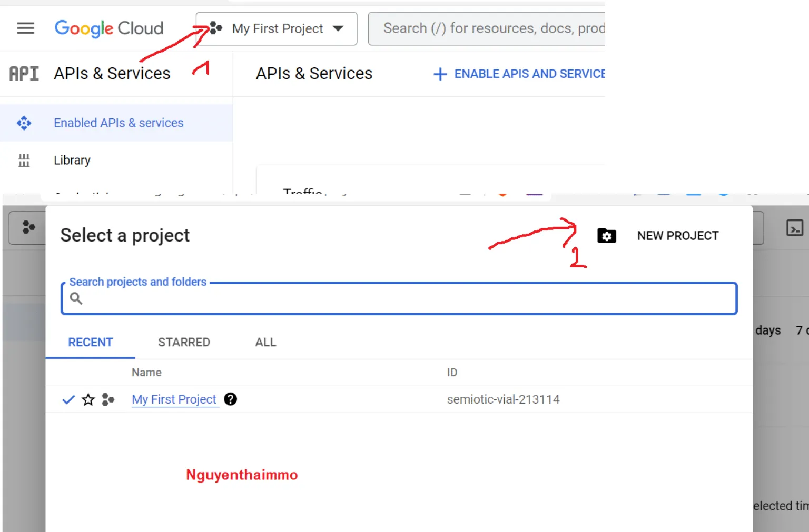The image size is (809, 532).
Task: Open the My First Project link
Action: pos(174,400)
